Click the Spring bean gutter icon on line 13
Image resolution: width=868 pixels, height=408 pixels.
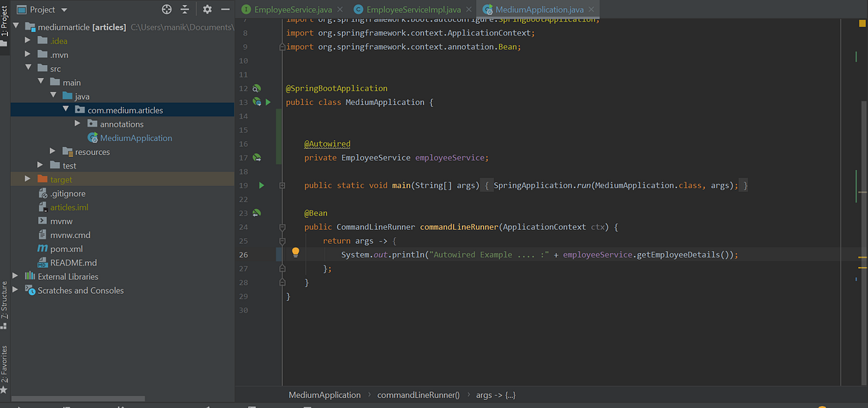coord(256,102)
